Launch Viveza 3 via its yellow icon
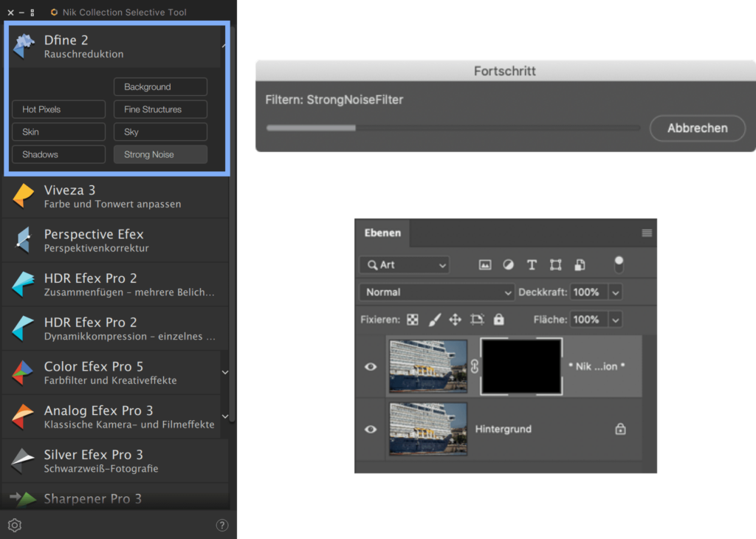756x539 pixels. click(x=23, y=196)
